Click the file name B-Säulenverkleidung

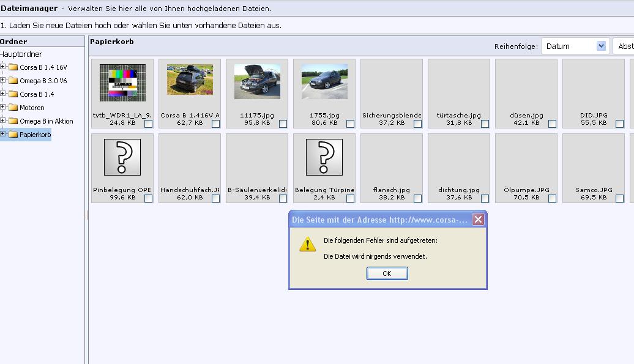pyautogui.click(x=257, y=190)
